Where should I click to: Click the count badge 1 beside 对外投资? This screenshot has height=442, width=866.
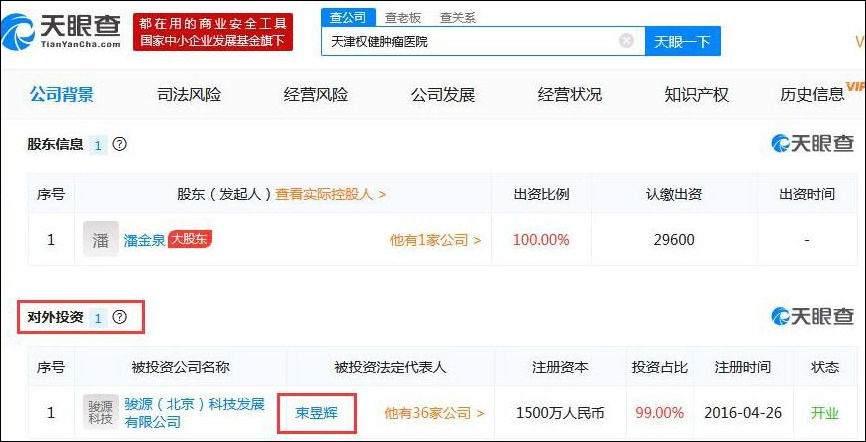point(98,318)
